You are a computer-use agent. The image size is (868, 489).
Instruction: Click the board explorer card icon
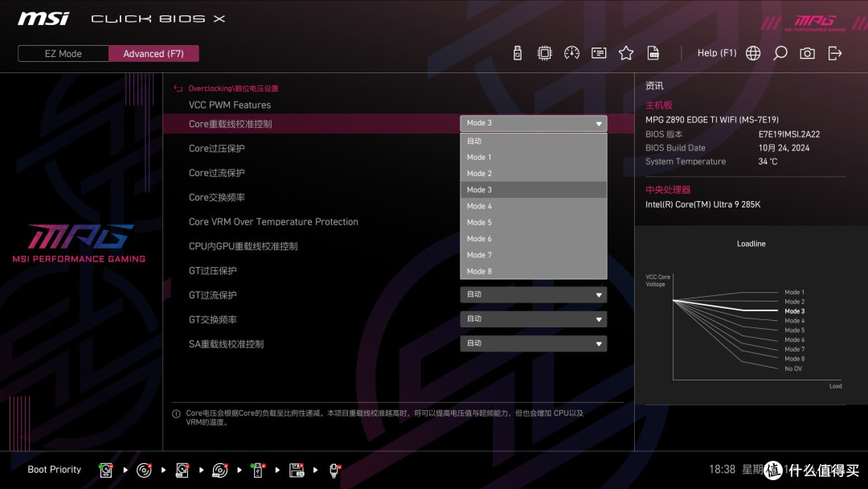(x=599, y=53)
